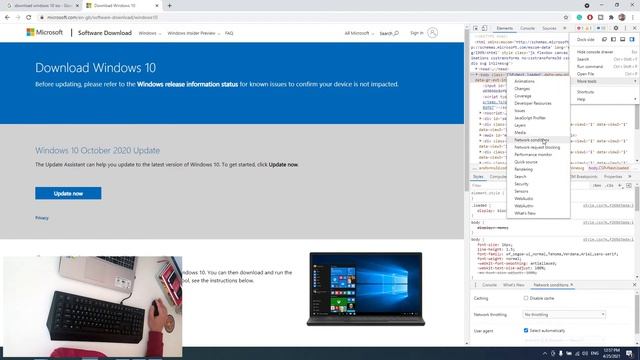
Task: Dock DevTools to the right side
Action: [632, 40]
